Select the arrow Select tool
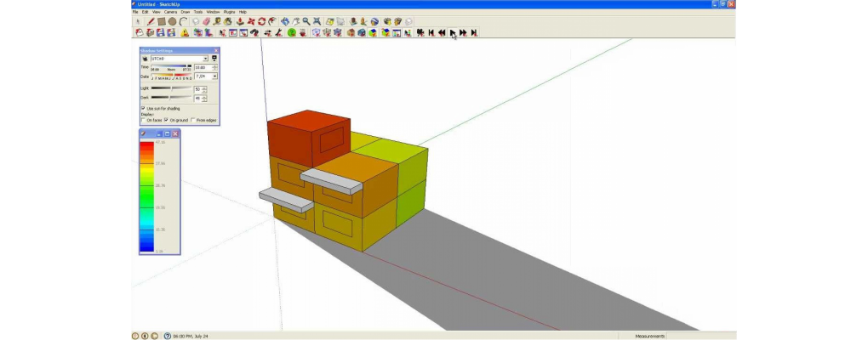The width and height of the screenshot is (868, 340). pyautogui.click(x=138, y=21)
